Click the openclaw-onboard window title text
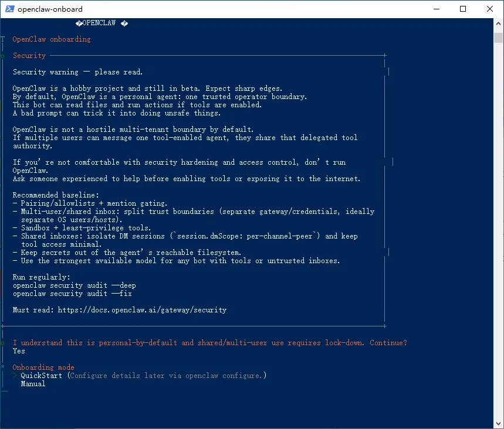Screen dimensions: 504x429 (x=50, y=9)
